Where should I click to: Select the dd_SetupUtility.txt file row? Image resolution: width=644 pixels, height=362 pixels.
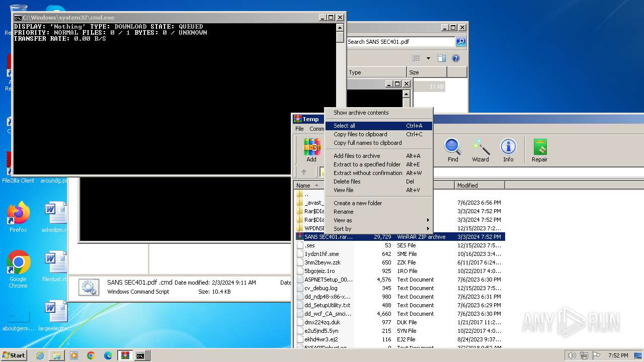click(399, 305)
